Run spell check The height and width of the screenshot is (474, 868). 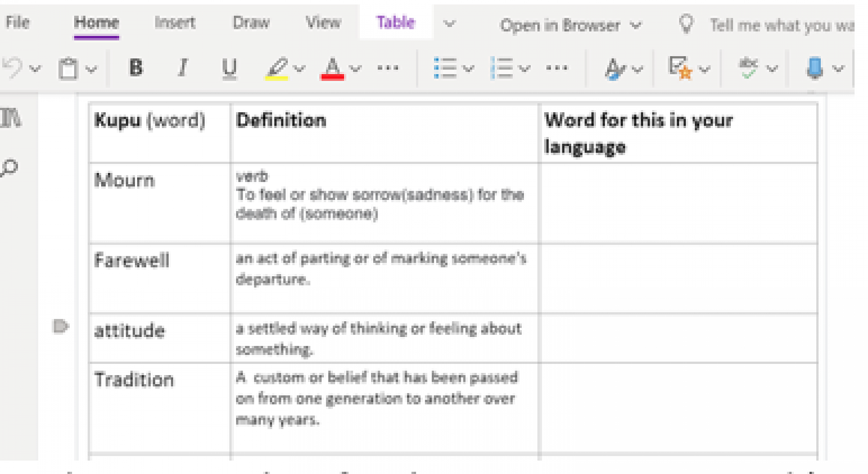pos(748,68)
